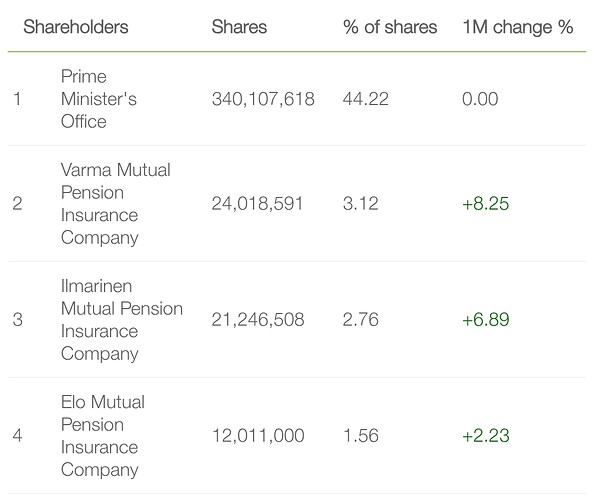The width and height of the screenshot is (594, 500).
Task: Click share count 21,246,508
Action: coord(258,319)
